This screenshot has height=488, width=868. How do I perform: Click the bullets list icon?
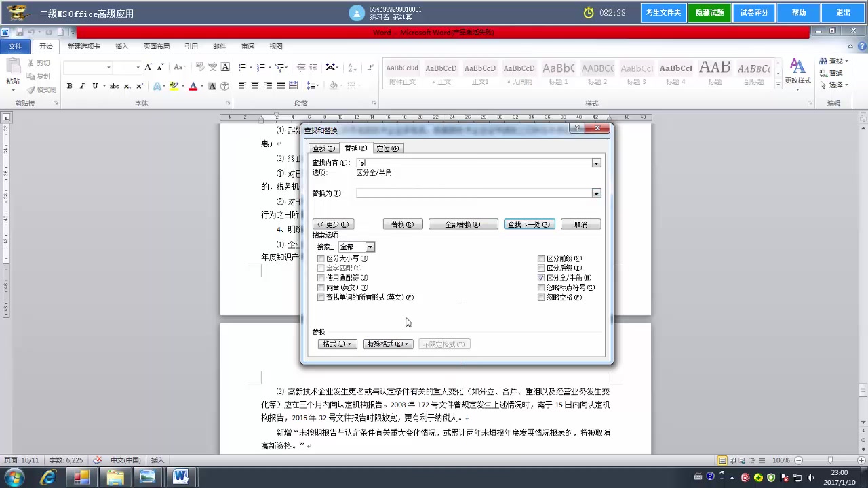(x=242, y=67)
